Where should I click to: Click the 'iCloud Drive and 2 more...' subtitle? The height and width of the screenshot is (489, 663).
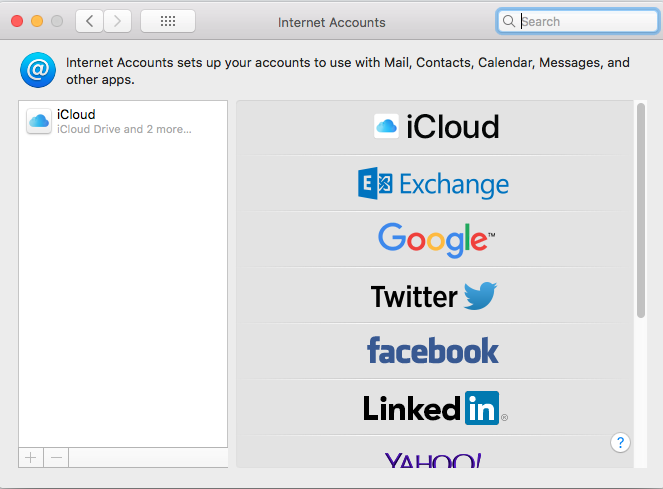pyautogui.click(x=124, y=129)
